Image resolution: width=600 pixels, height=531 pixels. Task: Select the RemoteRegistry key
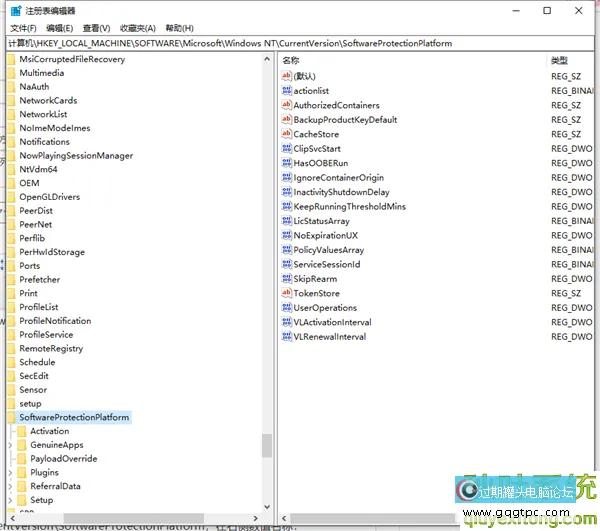pos(51,349)
